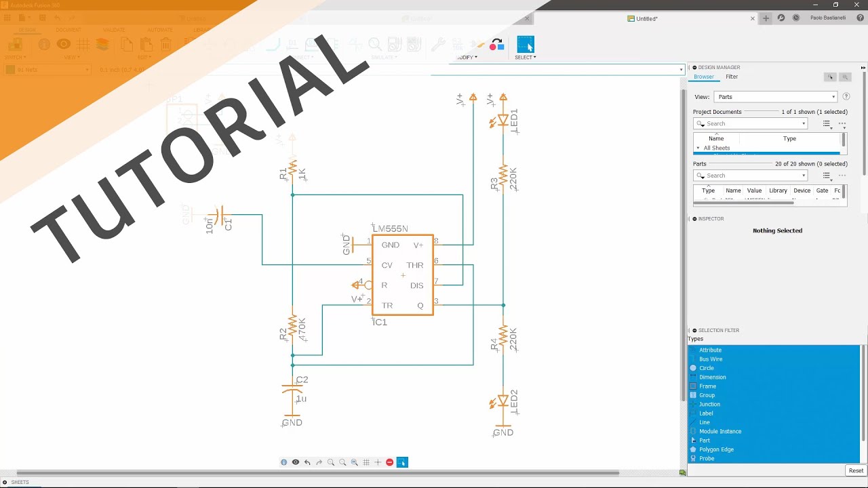Click the extensions icon beside new tab button
Image resolution: width=868 pixels, height=488 pixels.
781,18
